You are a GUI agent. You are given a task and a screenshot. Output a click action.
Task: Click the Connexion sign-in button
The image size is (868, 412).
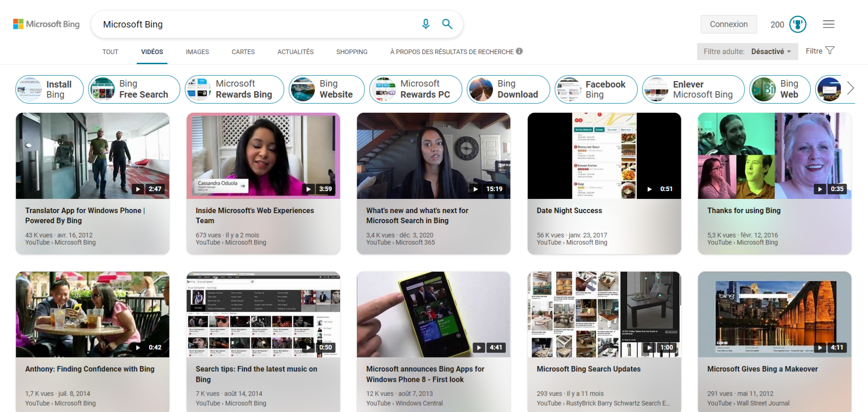tap(729, 24)
